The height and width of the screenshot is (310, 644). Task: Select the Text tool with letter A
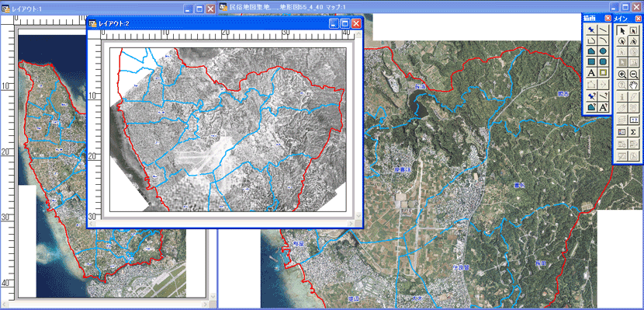[x=591, y=73]
